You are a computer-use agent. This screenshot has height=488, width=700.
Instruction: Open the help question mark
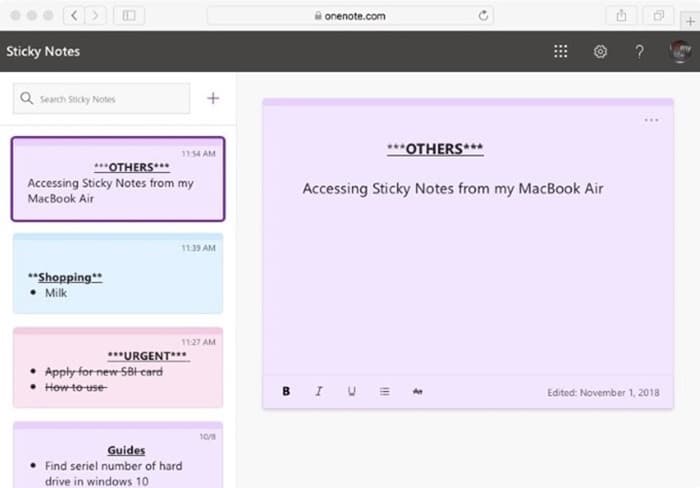click(639, 51)
